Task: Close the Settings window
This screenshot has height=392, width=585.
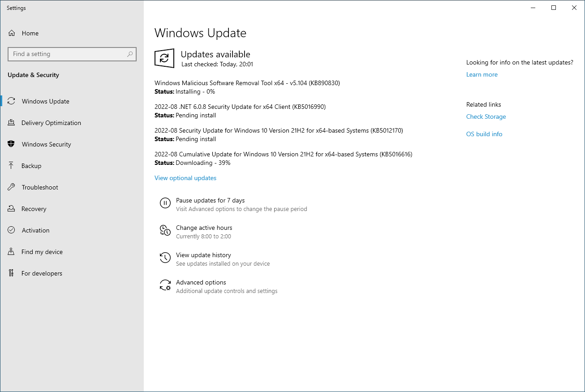Action: pyautogui.click(x=574, y=8)
